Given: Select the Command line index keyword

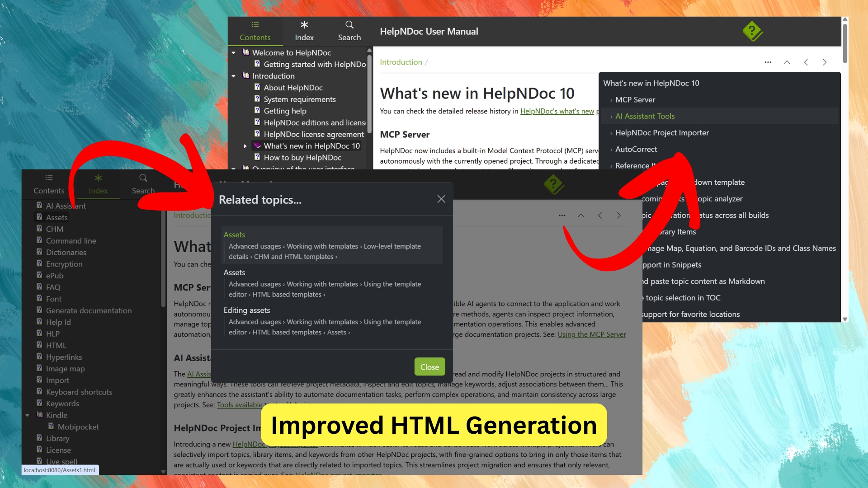Looking at the screenshot, I should [71, 241].
